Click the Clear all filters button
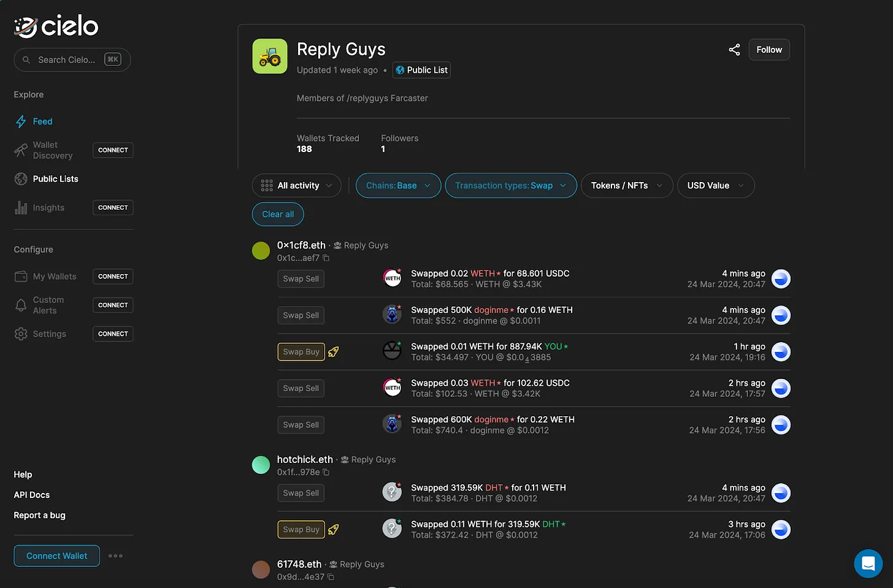The image size is (893, 588). tap(278, 214)
